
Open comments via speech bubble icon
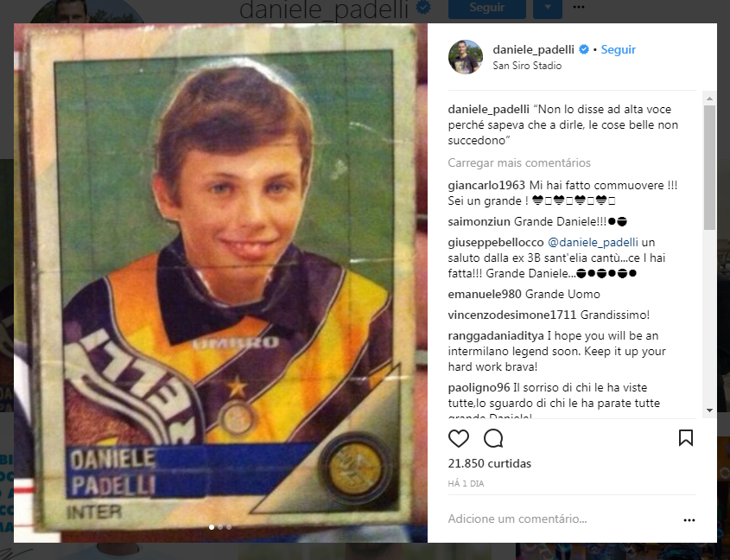pos(493,438)
